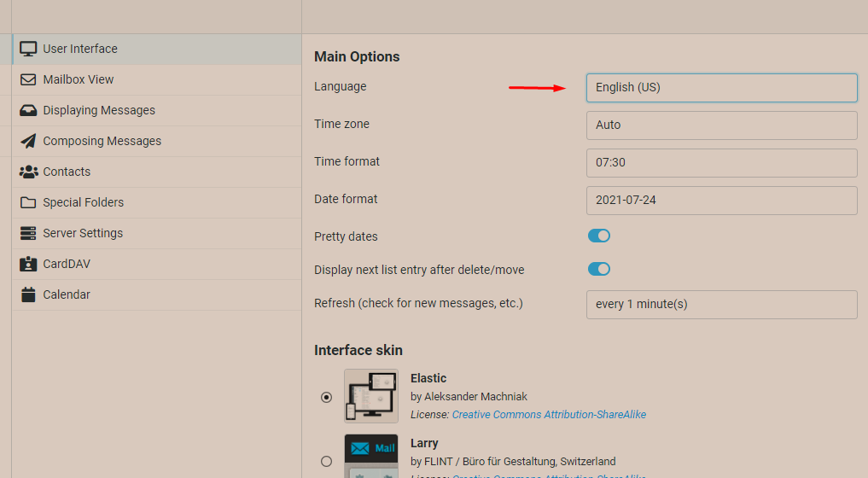
Task: Click the User Interface monitor icon
Action: coord(28,49)
